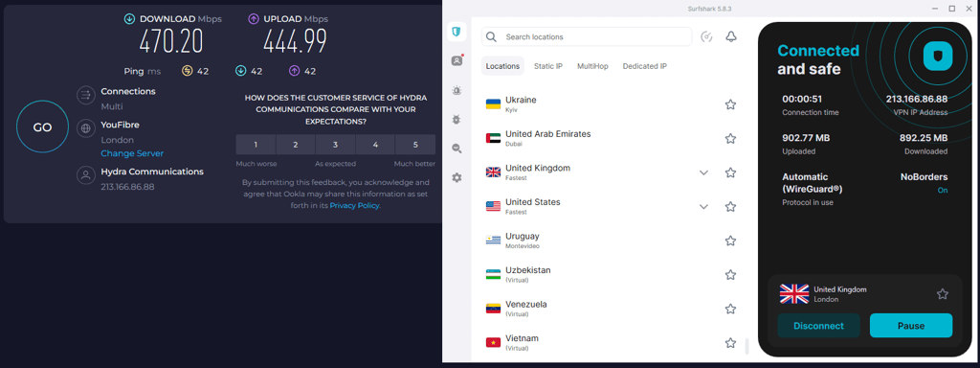The width and height of the screenshot is (980, 368).
Task: Open the Settings gear in Surfshark sidebar
Action: (x=457, y=177)
